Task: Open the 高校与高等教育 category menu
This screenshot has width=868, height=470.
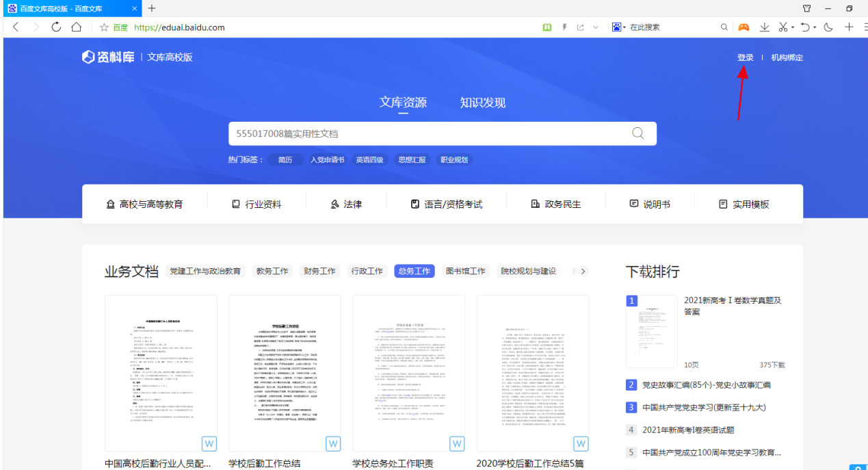Action: [144, 204]
